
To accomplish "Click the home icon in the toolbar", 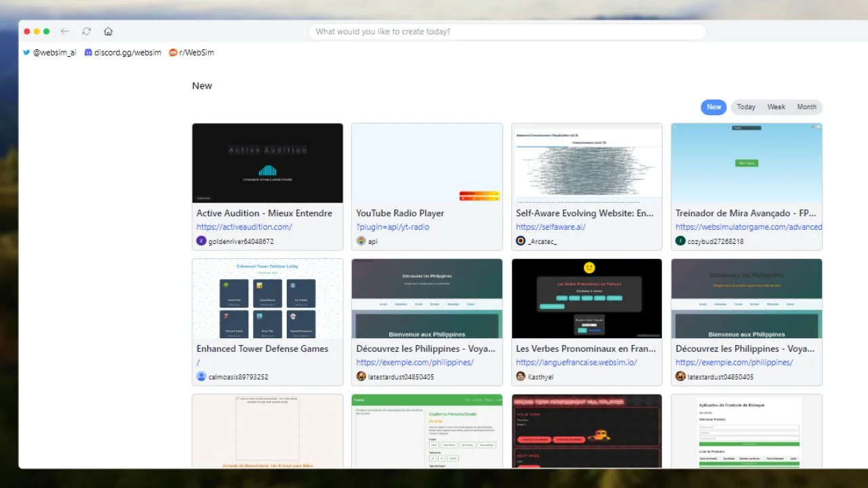I will pos(108,31).
